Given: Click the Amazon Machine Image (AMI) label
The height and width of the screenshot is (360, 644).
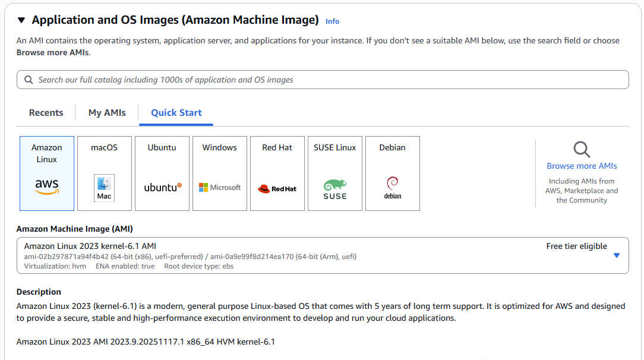Looking at the screenshot, I should [x=75, y=229].
